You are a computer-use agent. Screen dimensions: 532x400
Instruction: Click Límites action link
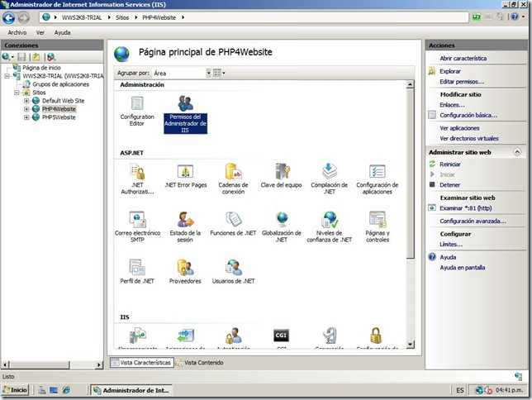coord(451,245)
